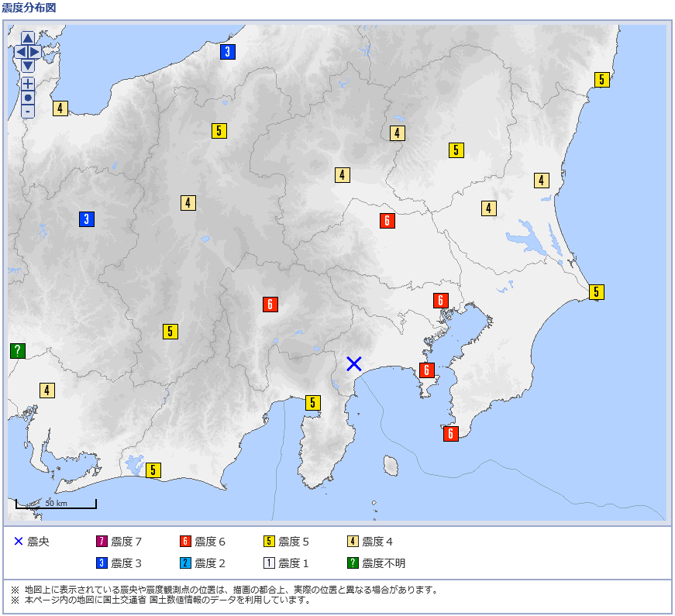The width and height of the screenshot is (675, 616).
Task: Click the yellow 5 marker on the eastern coastline
Action: [596, 293]
